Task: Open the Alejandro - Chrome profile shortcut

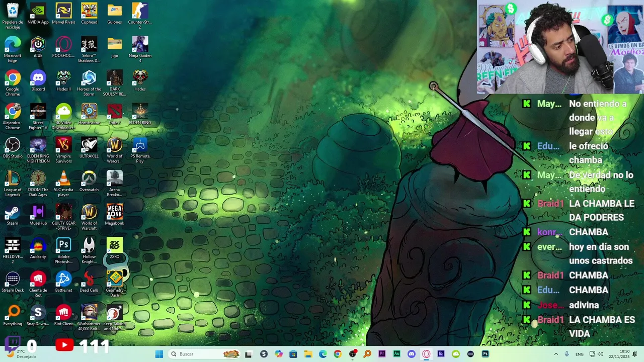Action: [x=13, y=117]
